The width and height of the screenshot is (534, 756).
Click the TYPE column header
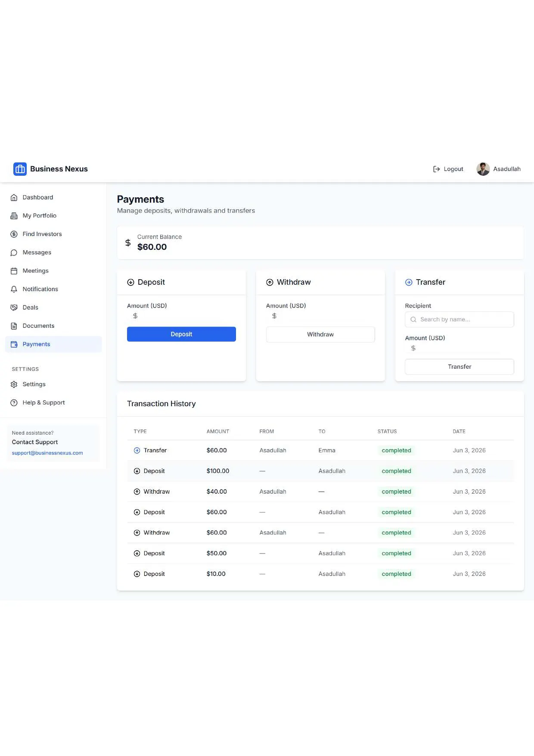140,431
